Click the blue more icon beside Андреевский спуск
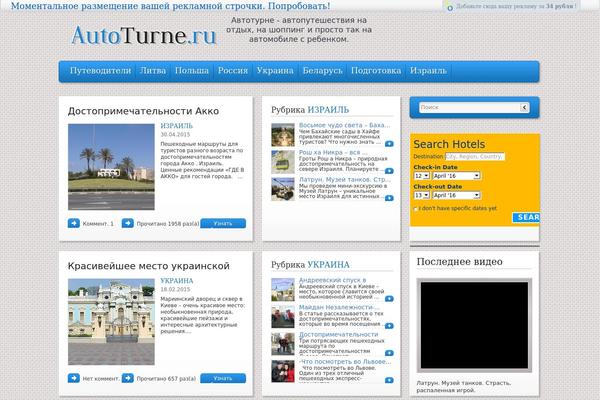The height and width of the screenshot is (400, 600). click(389, 299)
